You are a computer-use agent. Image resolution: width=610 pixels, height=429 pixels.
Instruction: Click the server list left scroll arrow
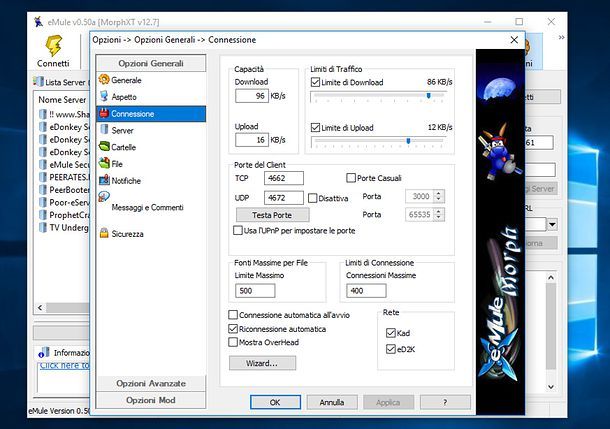click(x=40, y=307)
